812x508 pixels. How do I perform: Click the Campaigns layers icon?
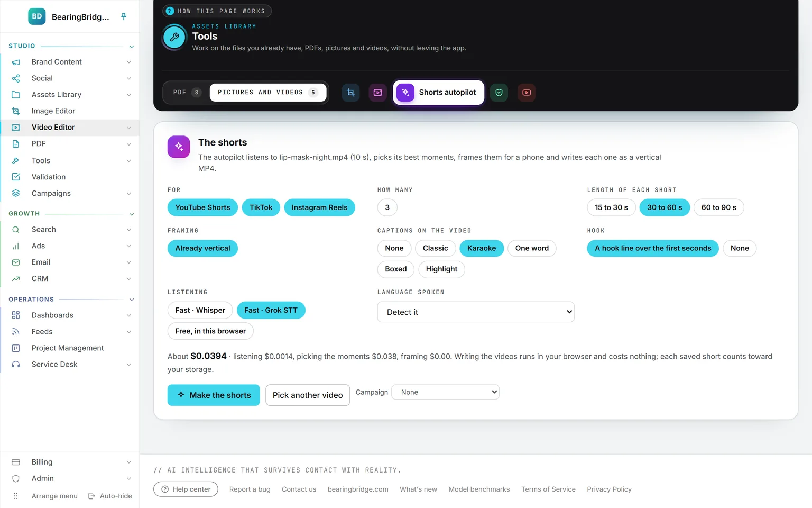tap(16, 193)
